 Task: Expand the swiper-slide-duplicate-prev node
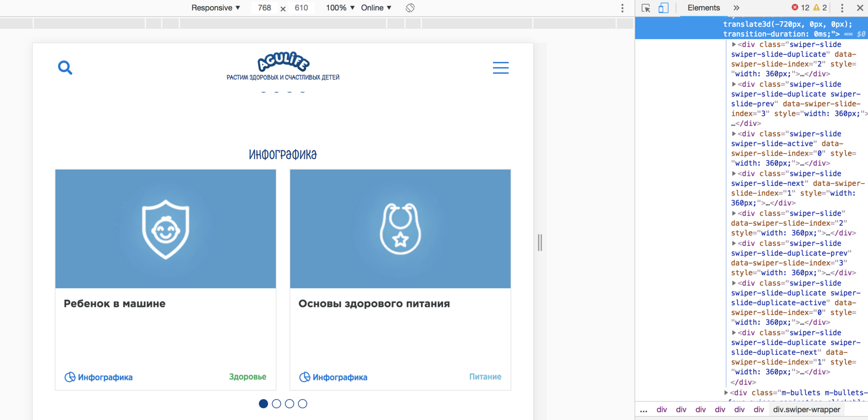[x=734, y=243]
